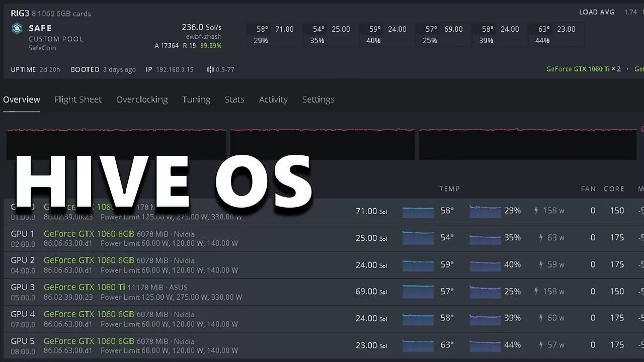
Task: Click the lightning power icon in GPU 2 row
Action: [x=541, y=264]
